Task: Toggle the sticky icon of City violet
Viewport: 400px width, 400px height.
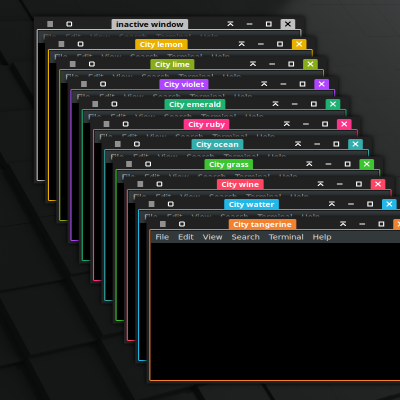Action: [103, 84]
